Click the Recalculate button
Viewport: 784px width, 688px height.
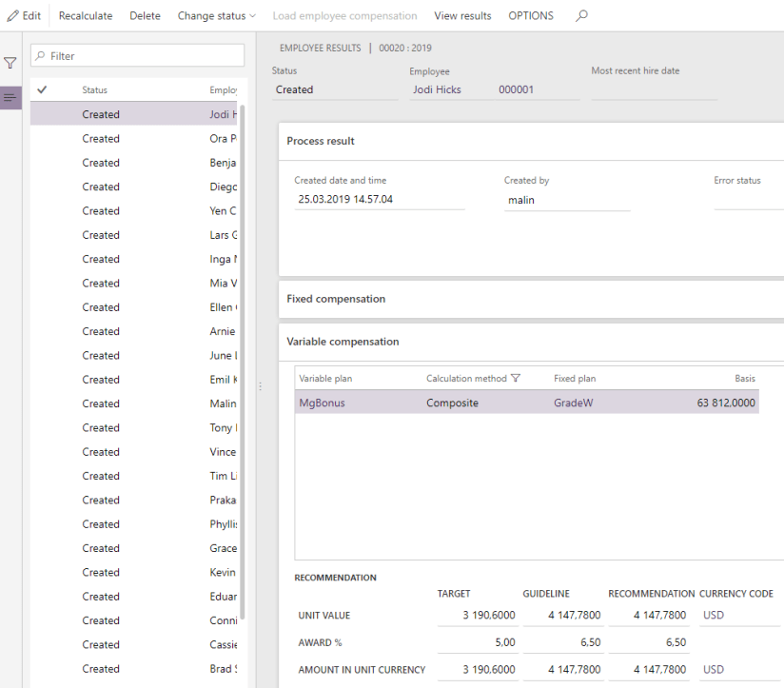point(86,16)
